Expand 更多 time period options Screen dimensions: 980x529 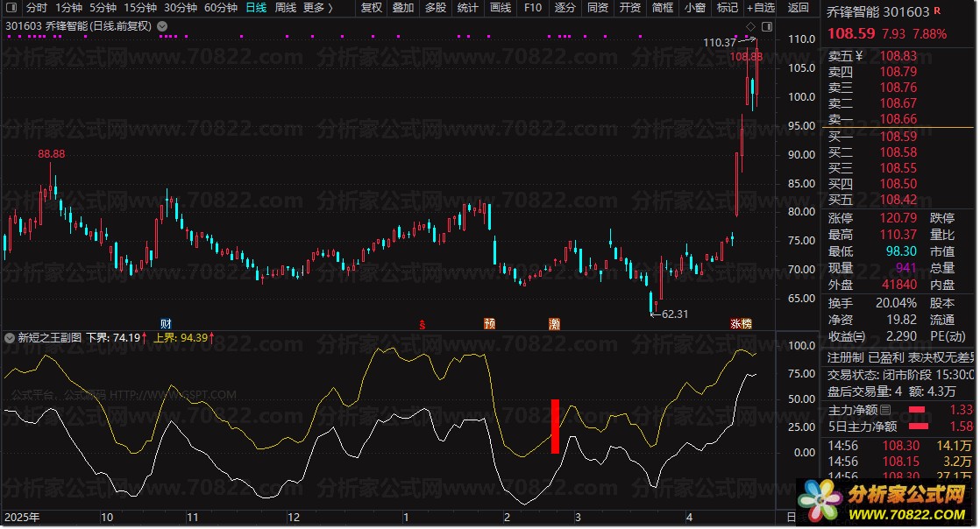click(x=318, y=8)
